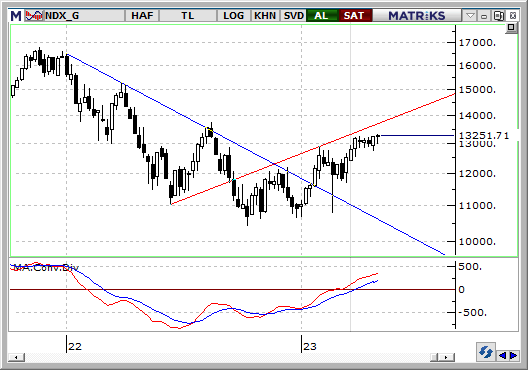
Task: Open the dropdown arrow next to MATRIKS
Action: tap(470, 15)
